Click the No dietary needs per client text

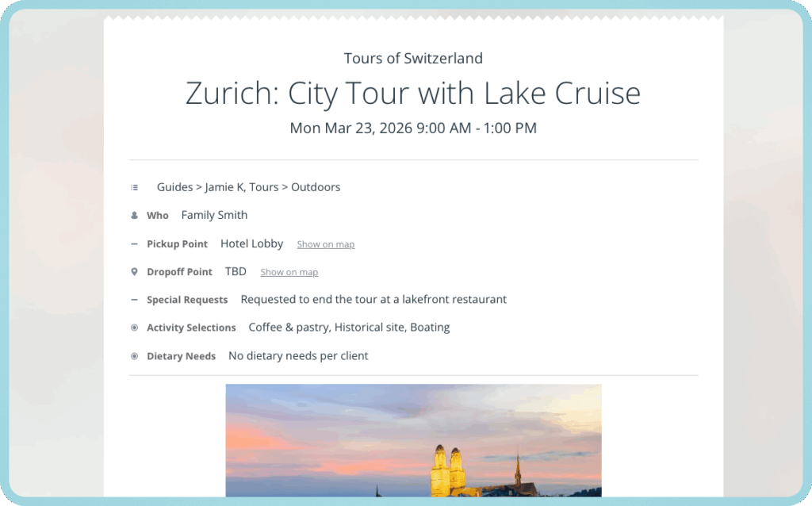[x=298, y=355]
